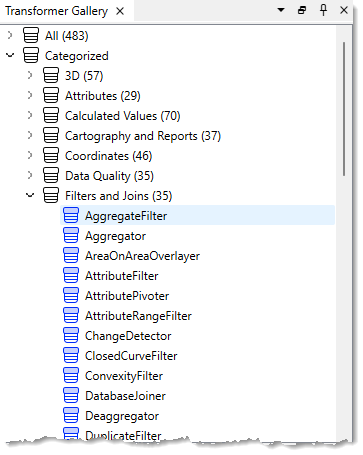
Task: Click the AggregateFilter transformer icon
Action: pyautogui.click(x=71, y=215)
